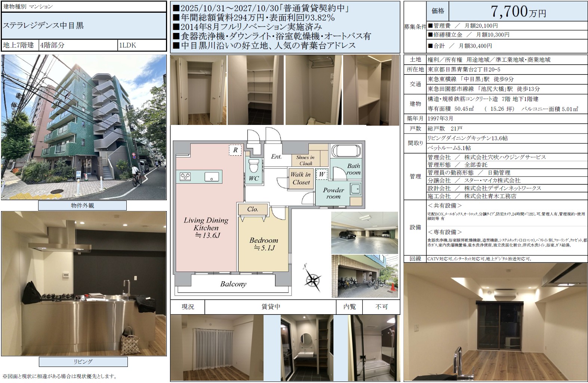This screenshot has height=383, width=588.
Task: Click the compass rose on the floor plan
Action: 313,279
